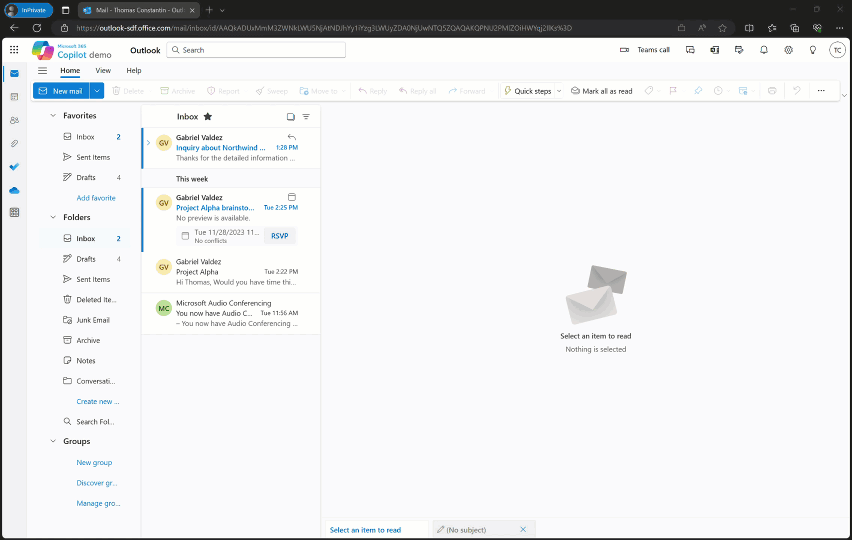
Task: Click the Flag icon in ribbon
Action: (x=673, y=91)
